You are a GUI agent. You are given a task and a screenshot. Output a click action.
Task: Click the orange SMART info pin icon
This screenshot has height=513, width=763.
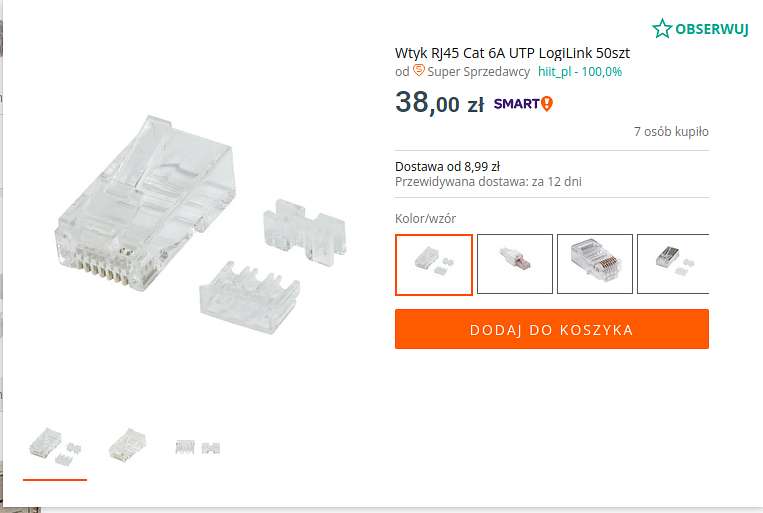(x=547, y=104)
